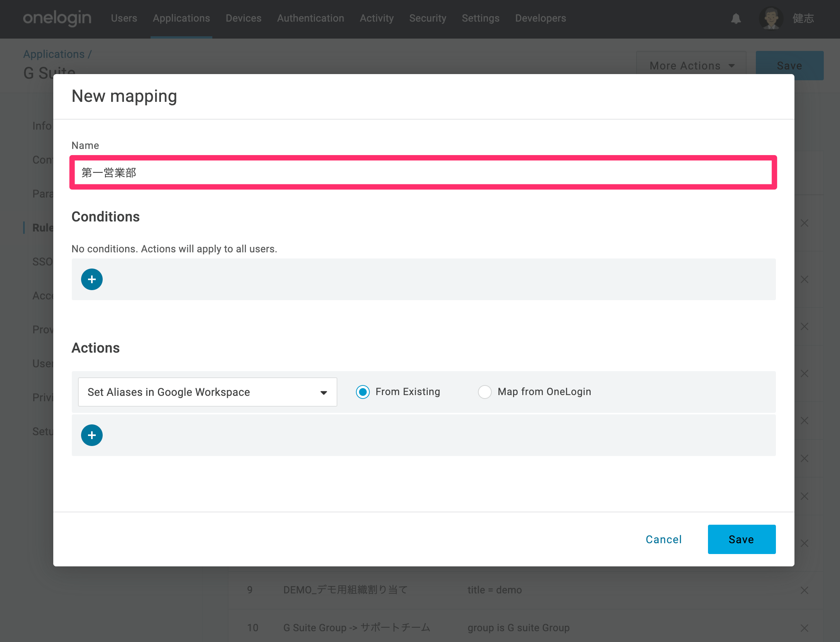This screenshot has width=840, height=642.
Task: Click the group is G suite Group condition
Action: click(518, 628)
